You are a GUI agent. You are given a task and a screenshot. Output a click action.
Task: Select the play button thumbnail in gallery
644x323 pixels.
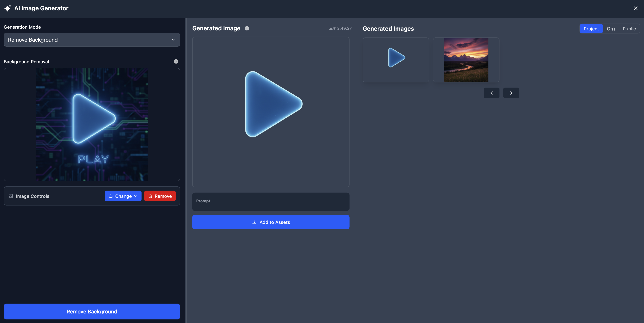coord(396,60)
